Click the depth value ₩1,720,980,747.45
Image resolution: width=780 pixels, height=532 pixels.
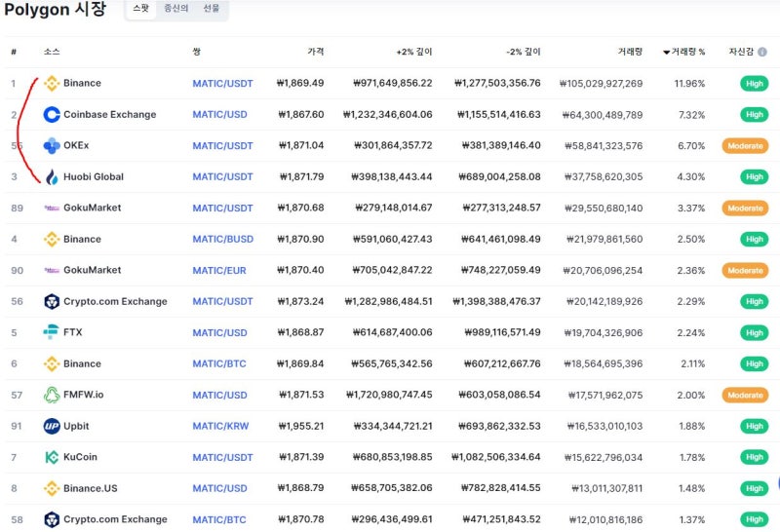tap(389, 395)
